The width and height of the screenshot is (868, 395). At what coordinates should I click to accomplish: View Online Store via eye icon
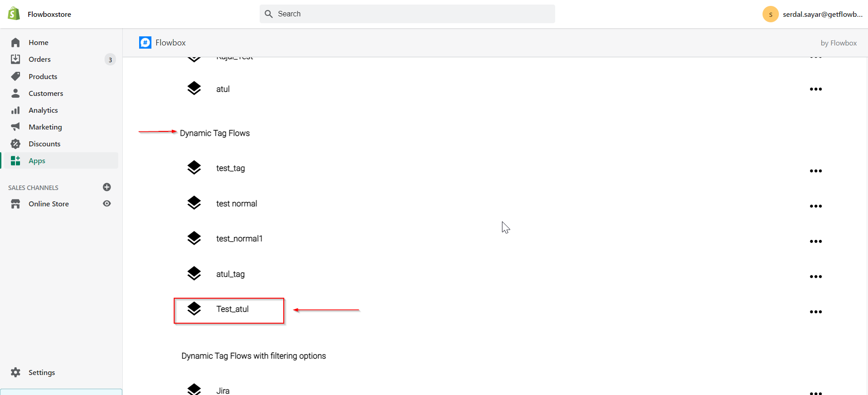click(107, 204)
